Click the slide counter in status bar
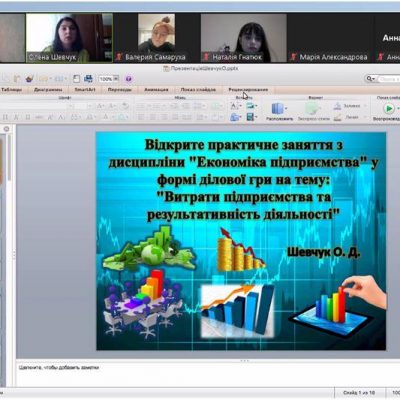 pyautogui.click(x=358, y=393)
